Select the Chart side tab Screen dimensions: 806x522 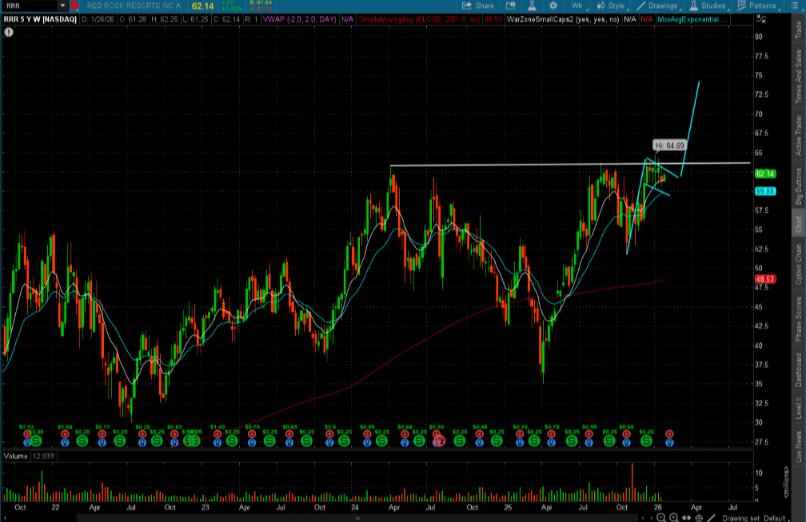coord(798,223)
